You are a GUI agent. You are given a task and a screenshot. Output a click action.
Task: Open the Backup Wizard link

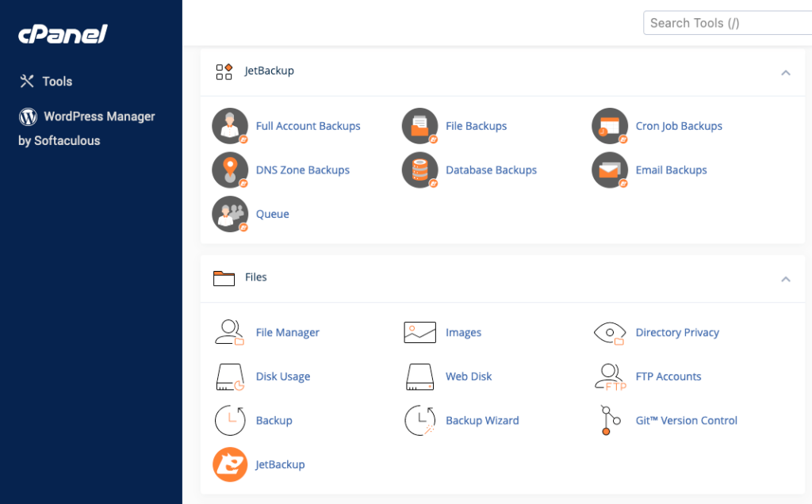tap(482, 420)
